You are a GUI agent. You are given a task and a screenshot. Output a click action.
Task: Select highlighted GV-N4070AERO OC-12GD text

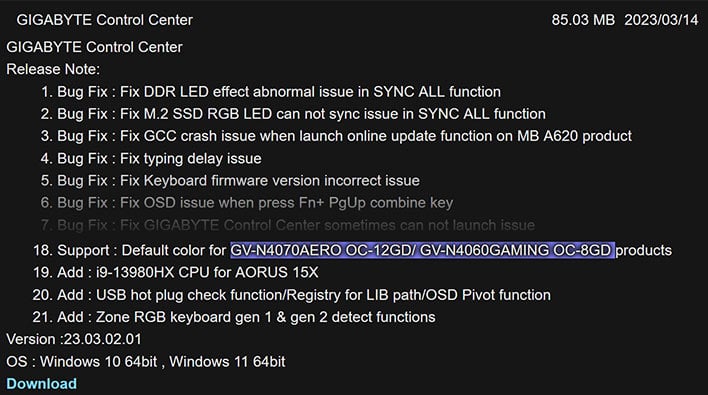[x=320, y=250]
